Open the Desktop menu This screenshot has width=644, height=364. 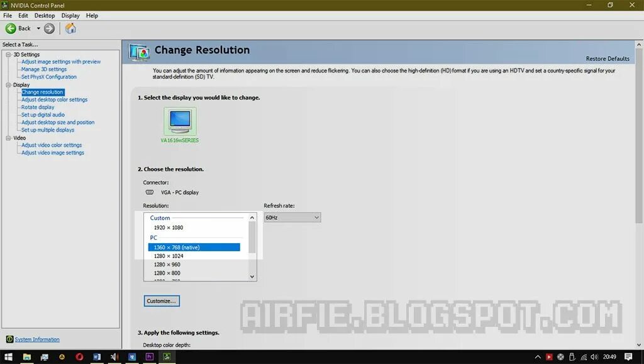coord(45,16)
